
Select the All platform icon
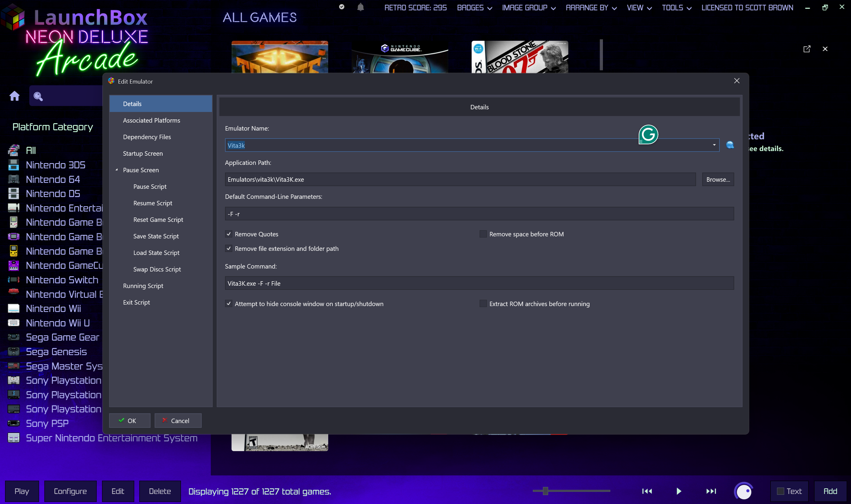coord(14,150)
